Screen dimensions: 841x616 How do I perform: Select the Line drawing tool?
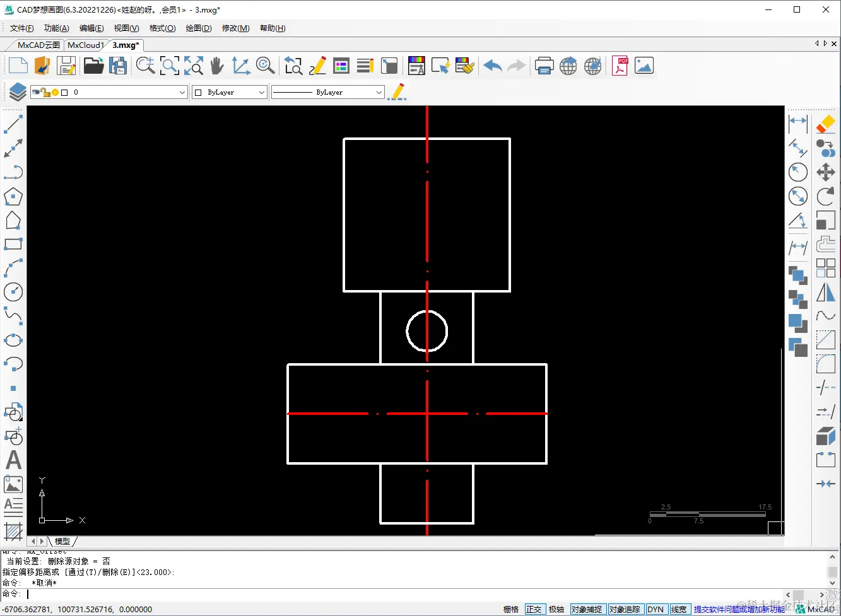13,124
